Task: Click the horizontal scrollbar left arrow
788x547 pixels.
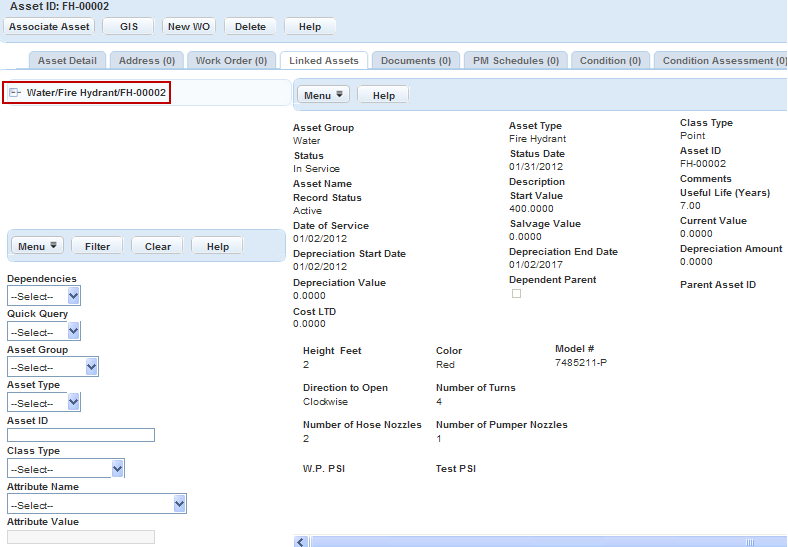Action: pyautogui.click(x=301, y=541)
